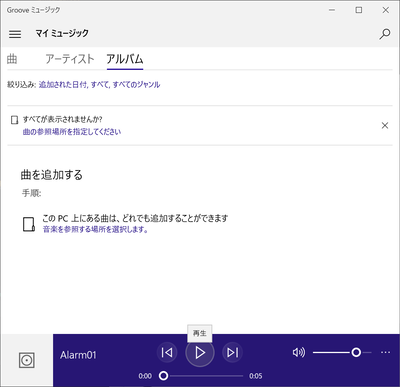Open search with the magnifier icon
The width and height of the screenshot is (400, 387).
(x=385, y=34)
